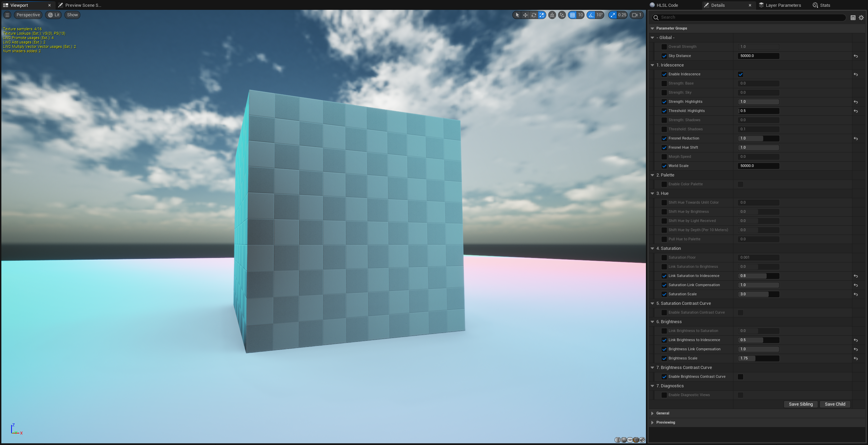Click the Save Child button
This screenshot has height=445, width=868.
[835, 404]
